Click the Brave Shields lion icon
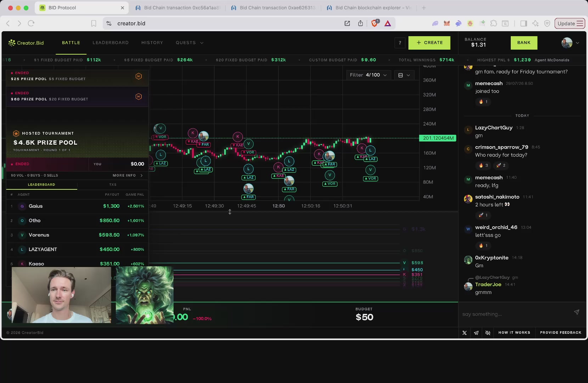Viewport: 588px width, 383px height. coord(375,23)
